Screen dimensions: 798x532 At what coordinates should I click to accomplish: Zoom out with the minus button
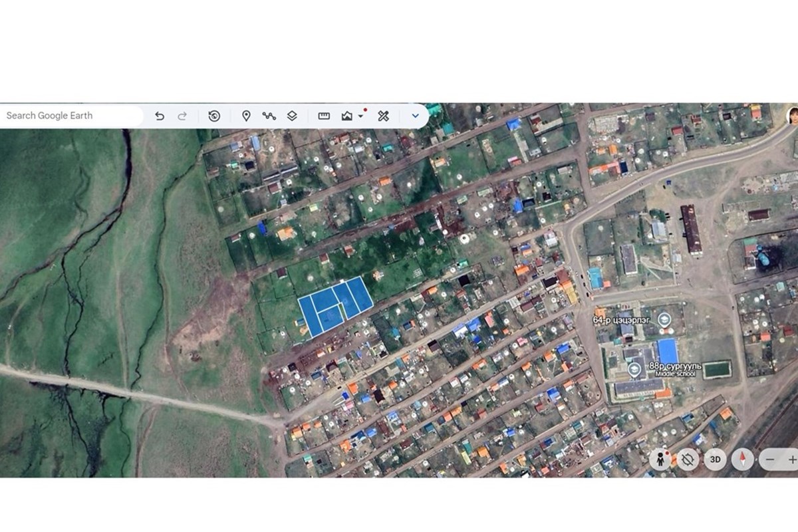(x=770, y=460)
